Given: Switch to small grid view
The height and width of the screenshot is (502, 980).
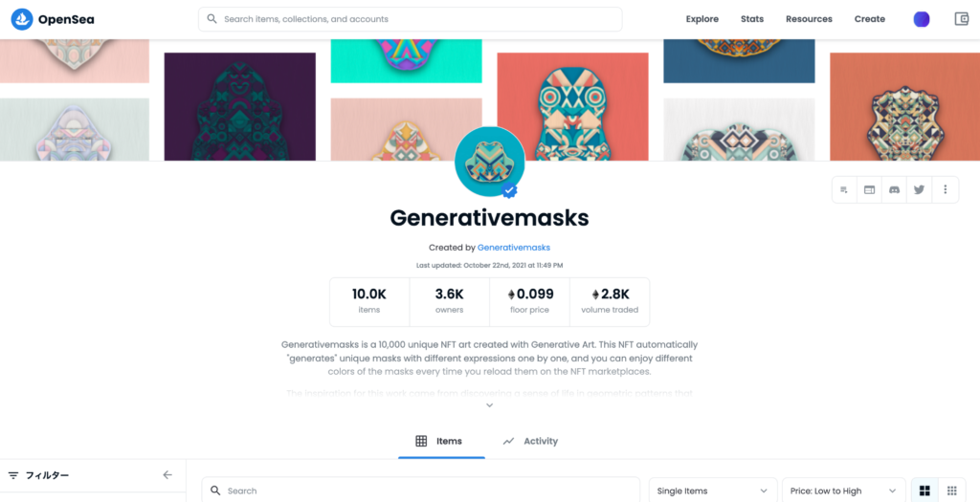Looking at the screenshot, I should [x=952, y=491].
